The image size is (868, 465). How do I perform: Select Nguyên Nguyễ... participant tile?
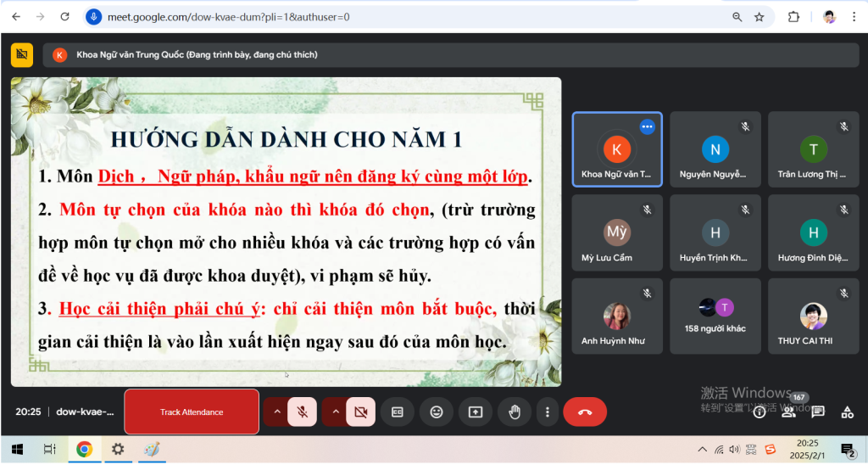click(715, 149)
